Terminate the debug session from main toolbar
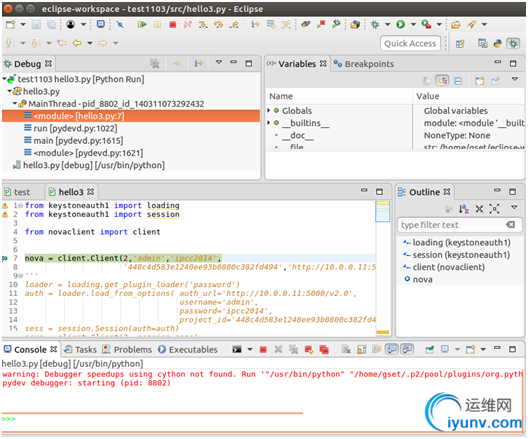The height and width of the screenshot is (439, 528). (x=173, y=25)
